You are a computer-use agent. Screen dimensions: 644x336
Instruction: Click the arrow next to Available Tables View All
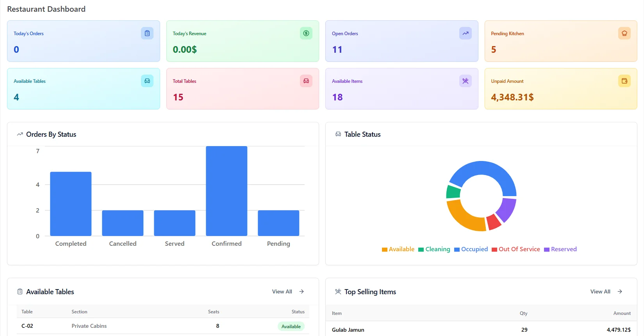point(301,291)
